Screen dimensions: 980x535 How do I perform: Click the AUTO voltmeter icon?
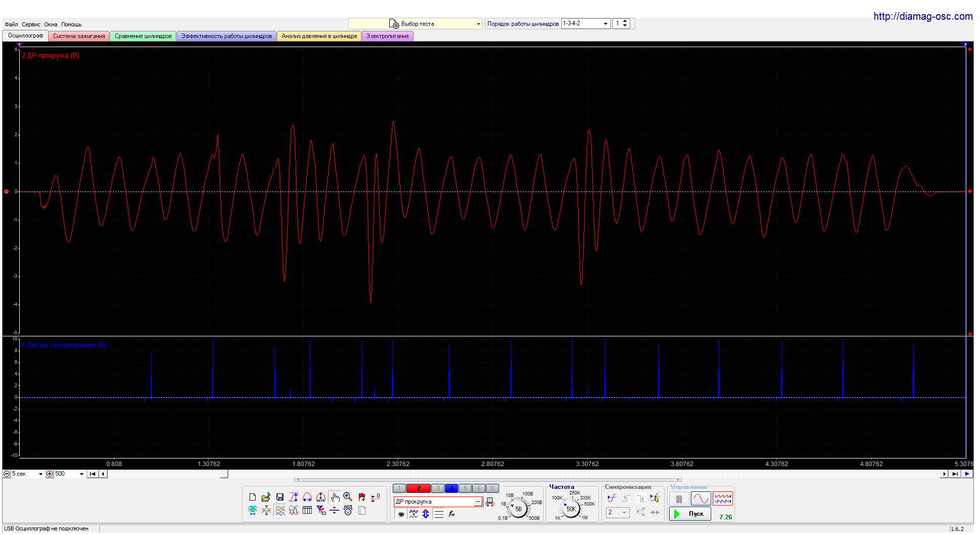click(348, 511)
